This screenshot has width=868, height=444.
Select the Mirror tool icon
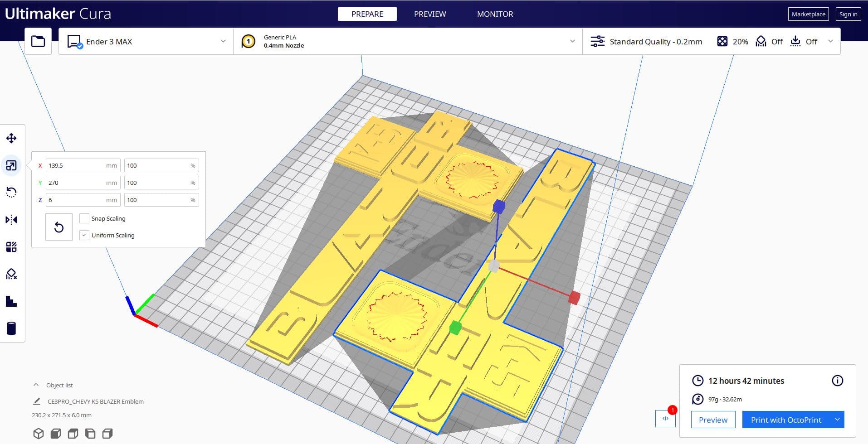11,220
